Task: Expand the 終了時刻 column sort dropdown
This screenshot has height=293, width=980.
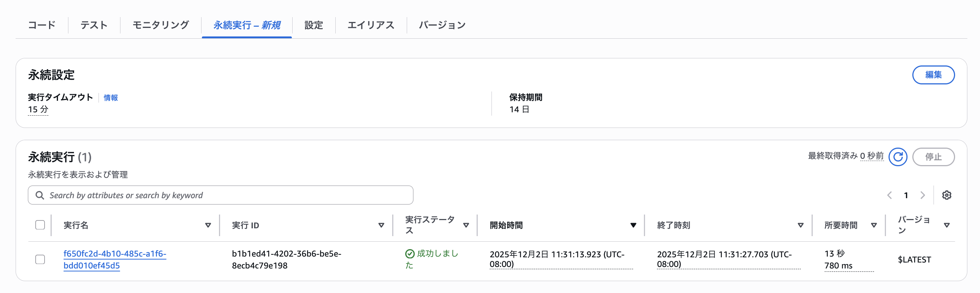Action: pyautogui.click(x=801, y=225)
